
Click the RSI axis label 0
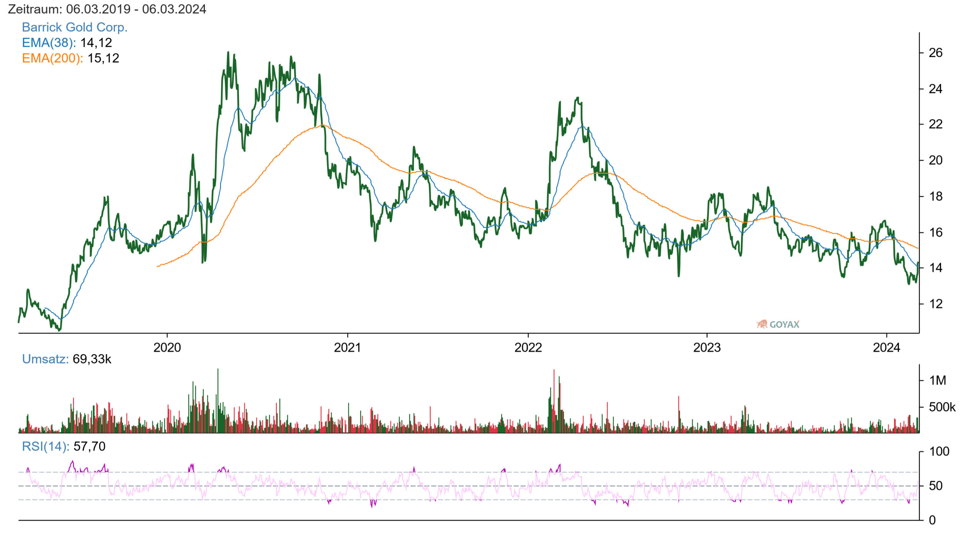point(932,520)
